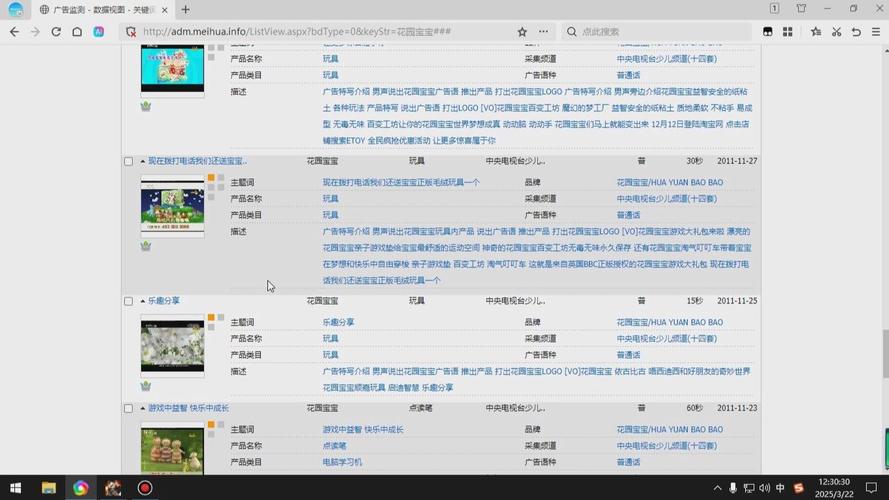Image resolution: width=889 pixels, height=500 pixels.
Task: Open the browser hamburger menu
Action: click(x=876, y=32)
